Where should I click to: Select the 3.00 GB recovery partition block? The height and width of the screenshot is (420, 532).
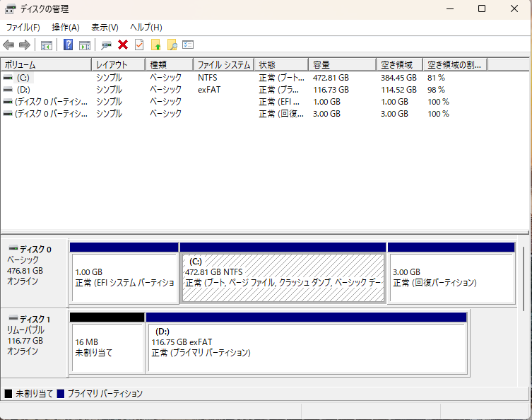coord(451,273)
